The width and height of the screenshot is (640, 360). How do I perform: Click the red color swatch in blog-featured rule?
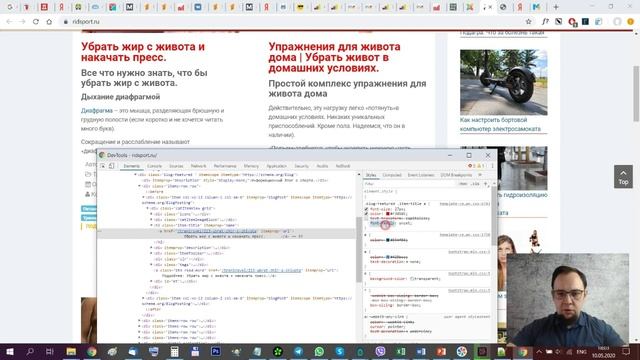tap(388, 213)
